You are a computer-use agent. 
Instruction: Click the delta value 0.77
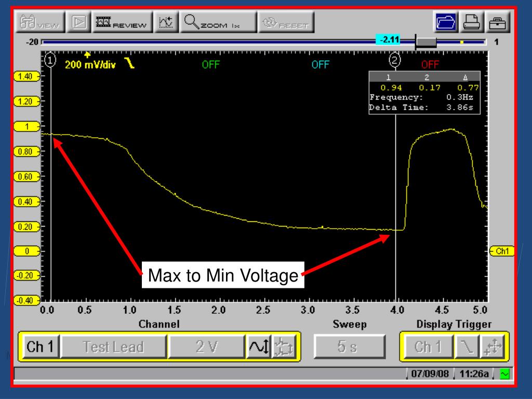pos(468,87)
